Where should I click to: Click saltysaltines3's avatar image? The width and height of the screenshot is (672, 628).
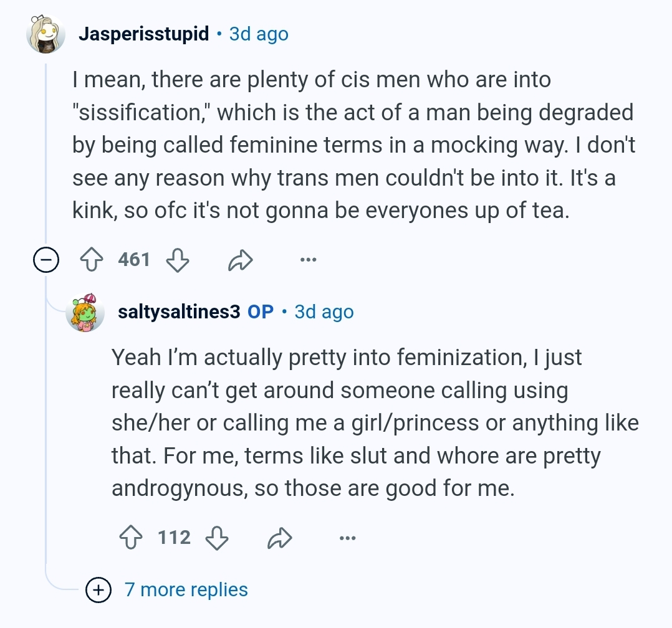pyautogui.click(x=85, y=313)
